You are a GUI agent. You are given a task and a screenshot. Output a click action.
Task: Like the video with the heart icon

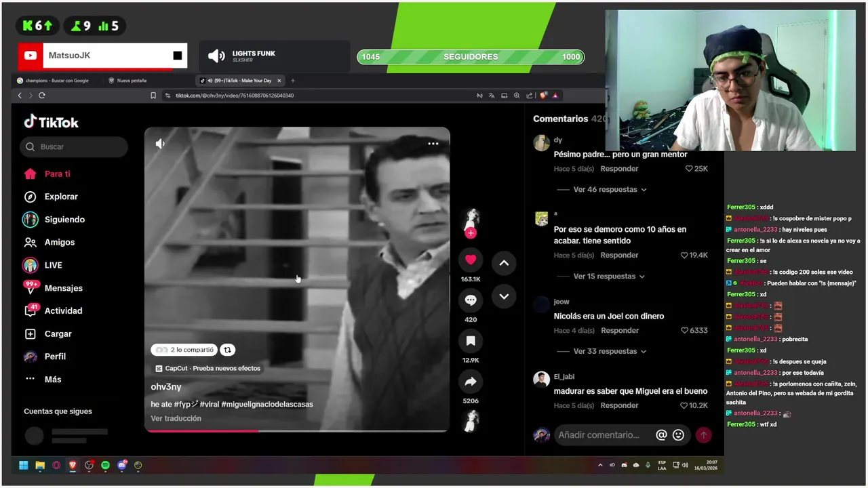pyautogui.click(x=471, y=260)
